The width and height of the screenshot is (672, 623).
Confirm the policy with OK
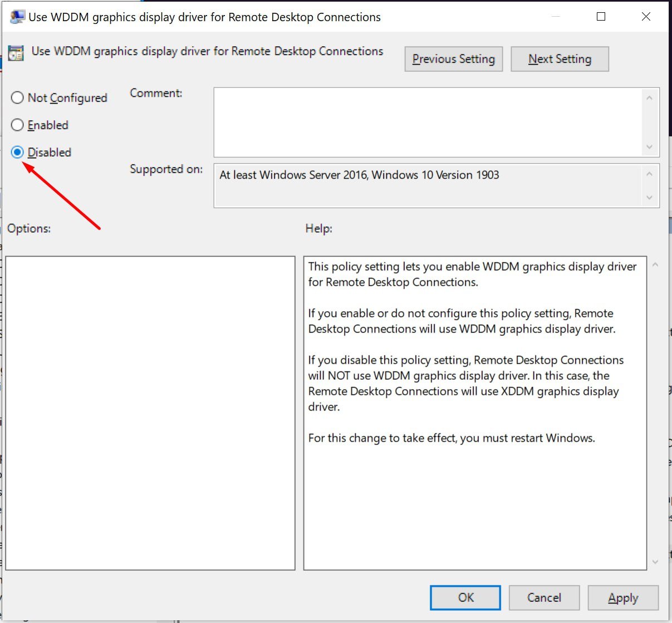[465, 597]
